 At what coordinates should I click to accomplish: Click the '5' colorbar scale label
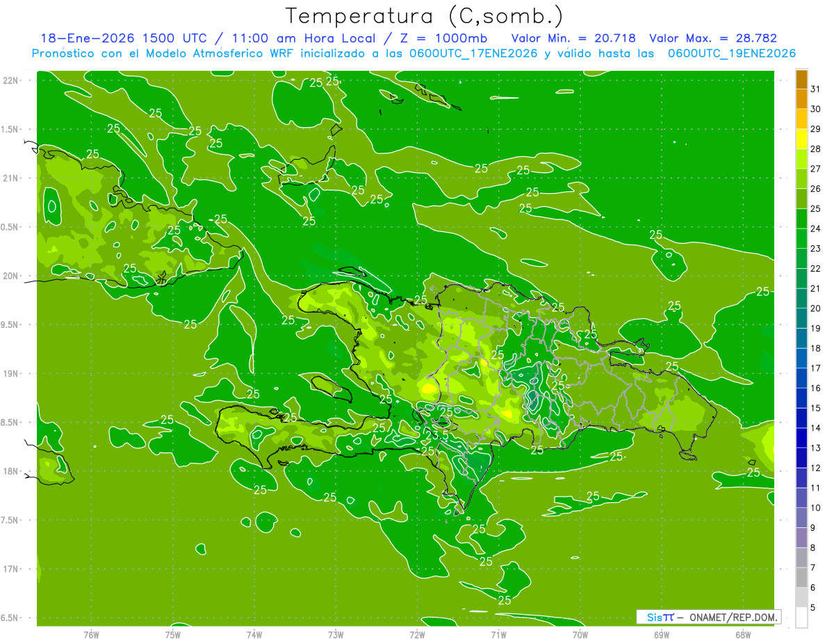pyautogui.click(x=813, y=608)
